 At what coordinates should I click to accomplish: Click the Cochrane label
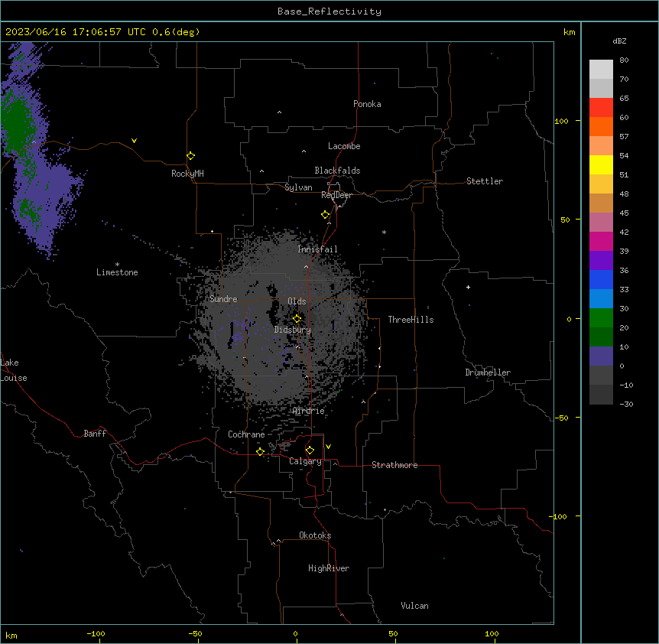pyautogui.click(x=246, y=434)
